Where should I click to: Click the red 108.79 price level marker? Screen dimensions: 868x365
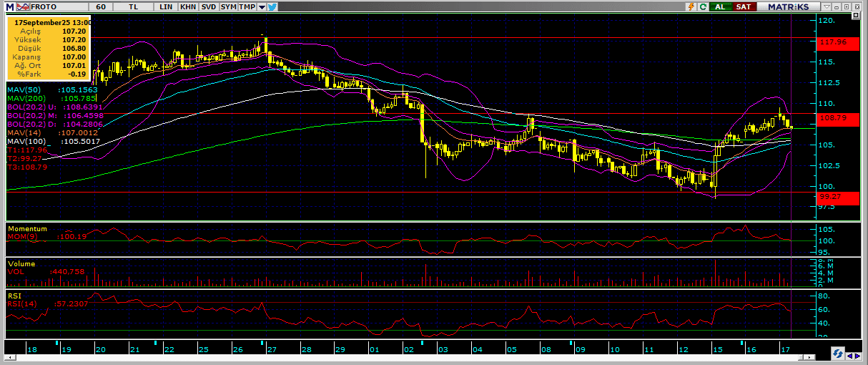[836, 117]
